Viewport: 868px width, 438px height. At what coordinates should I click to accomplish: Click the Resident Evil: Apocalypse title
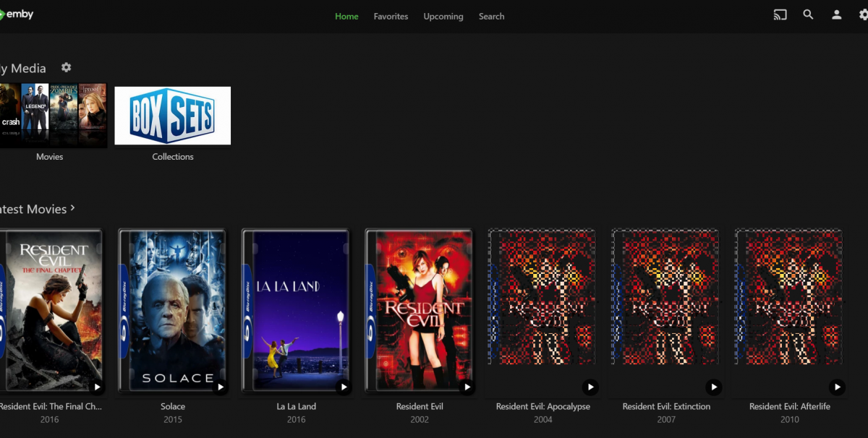pyautogui.click(x=542, y=406)
